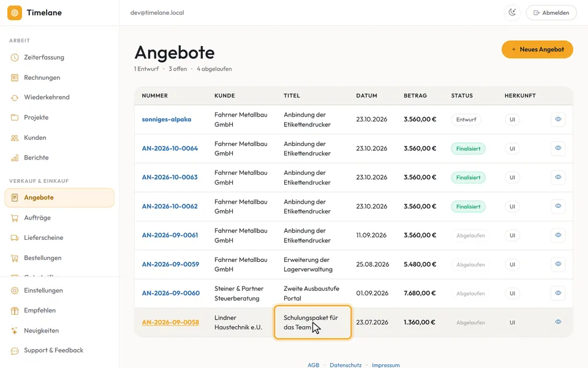Open offer AN-2026-09-0059
The image size is (588, 368).
[x=171, y=264]
